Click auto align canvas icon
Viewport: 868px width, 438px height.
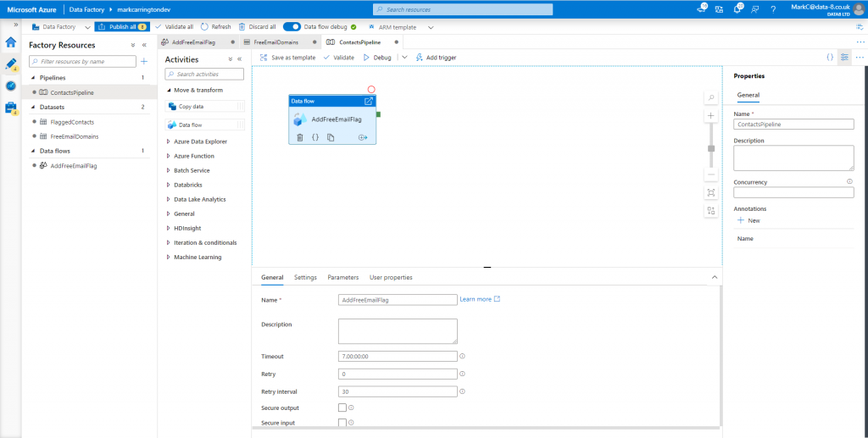711,211
